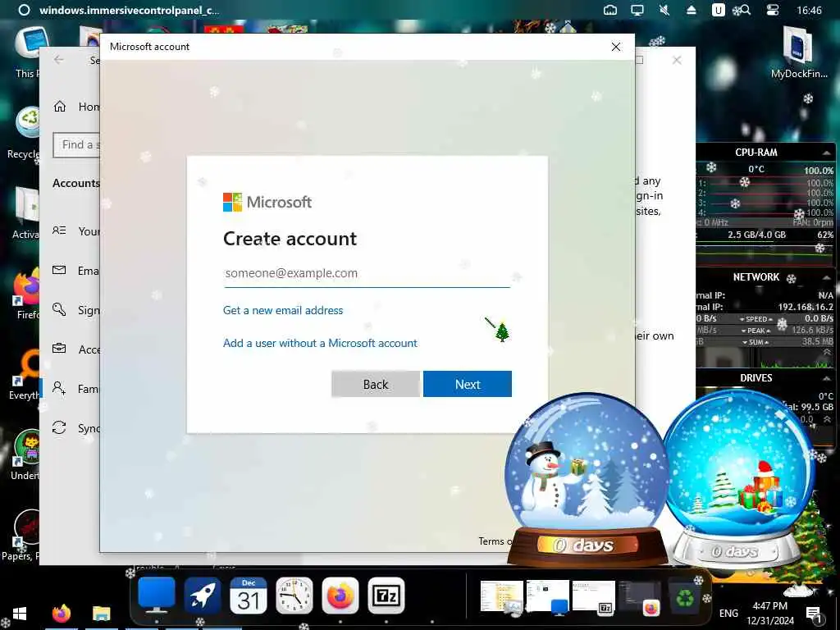Collapse the NETWORK widget panel
Image resolution: width=840 pixels, height=630 pixels.
point(826,277)
